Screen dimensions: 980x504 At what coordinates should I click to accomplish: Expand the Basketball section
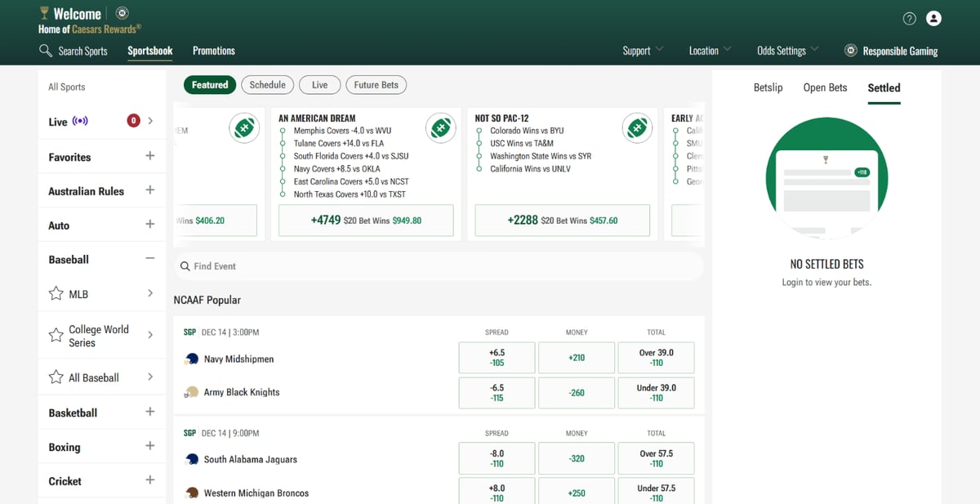[149, 412]
